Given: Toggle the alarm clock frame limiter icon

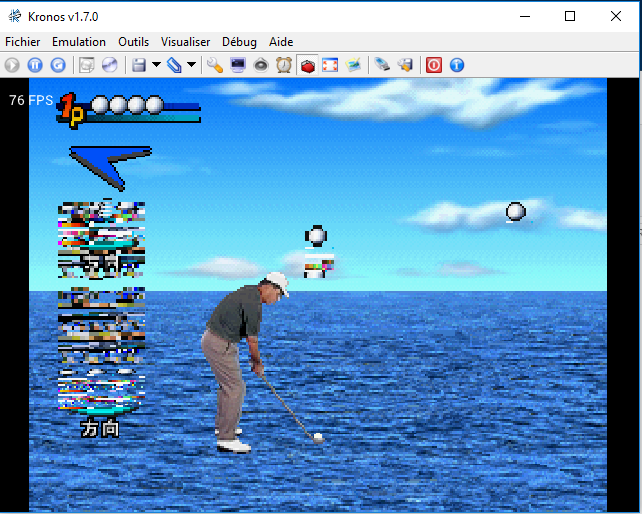Looking at the screenshot, I should point(284,65).
